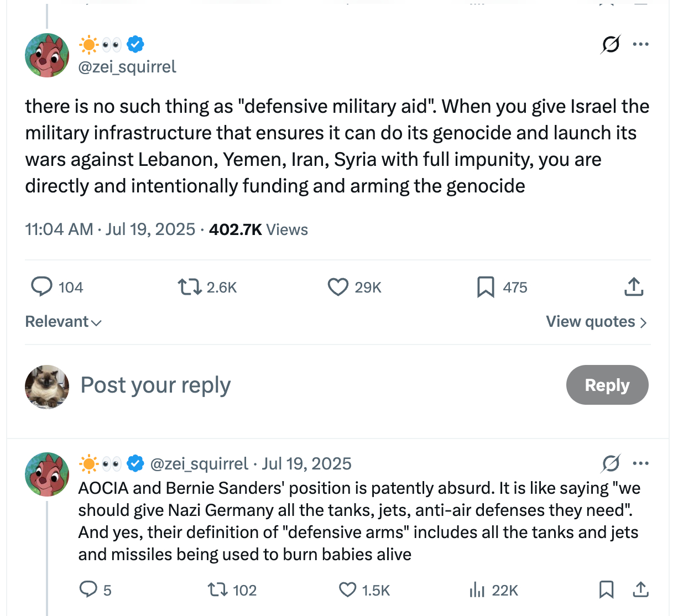View analytics icon showing 22K views
Image resolution: width=678 pixels, height=616 pixels.
(x=477, y=590)
